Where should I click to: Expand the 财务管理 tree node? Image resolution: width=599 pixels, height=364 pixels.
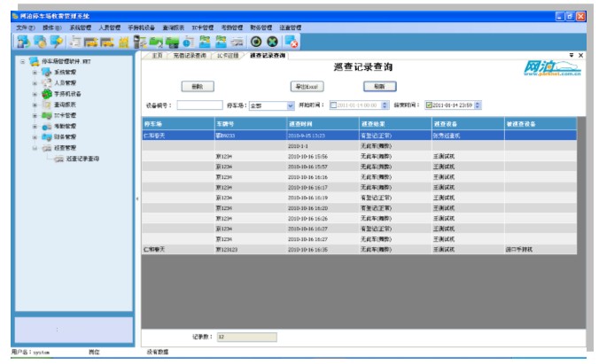point(35,137)
